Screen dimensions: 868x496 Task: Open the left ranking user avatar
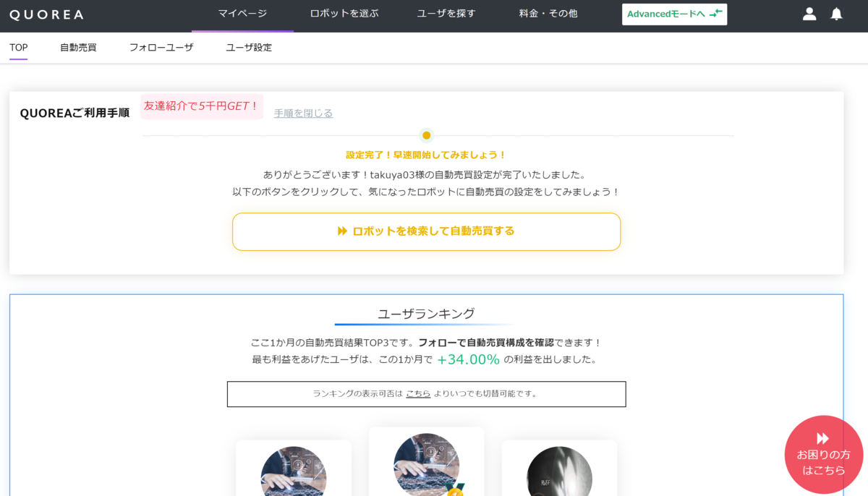click(x=294, y=471)
